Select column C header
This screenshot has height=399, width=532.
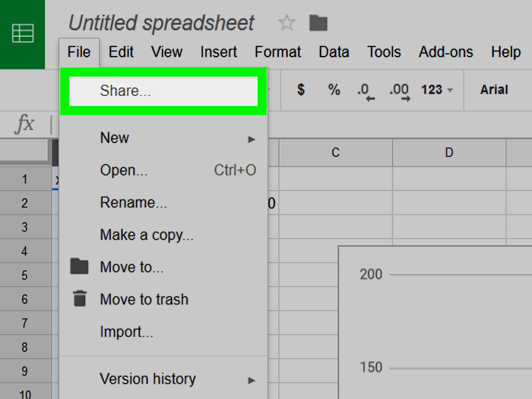coord(335,153)
